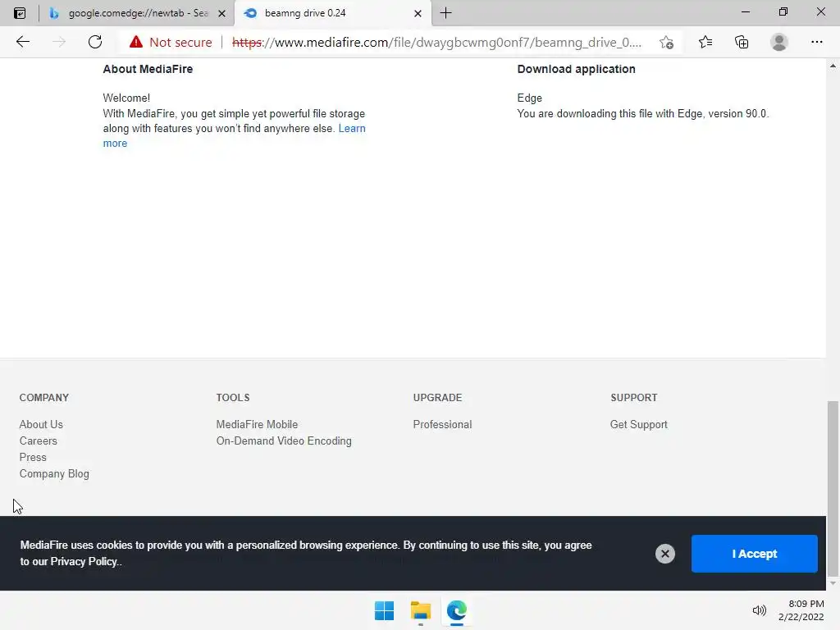Click the Not secure warning triangle

[x=136, y=42]
